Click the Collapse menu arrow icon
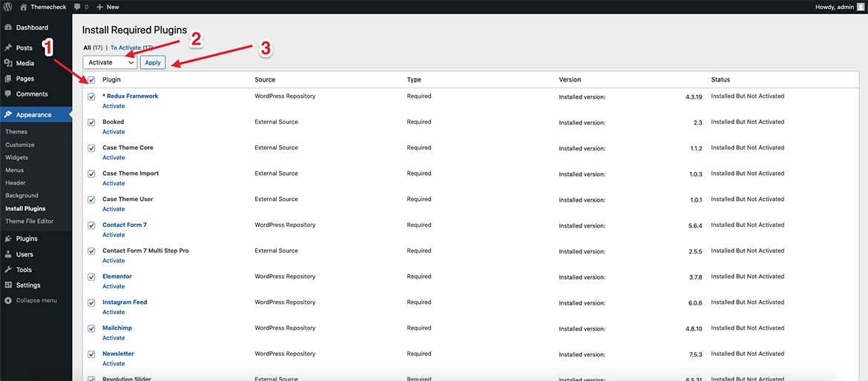This screenshot has height=381, width=868. coord(8,300)
